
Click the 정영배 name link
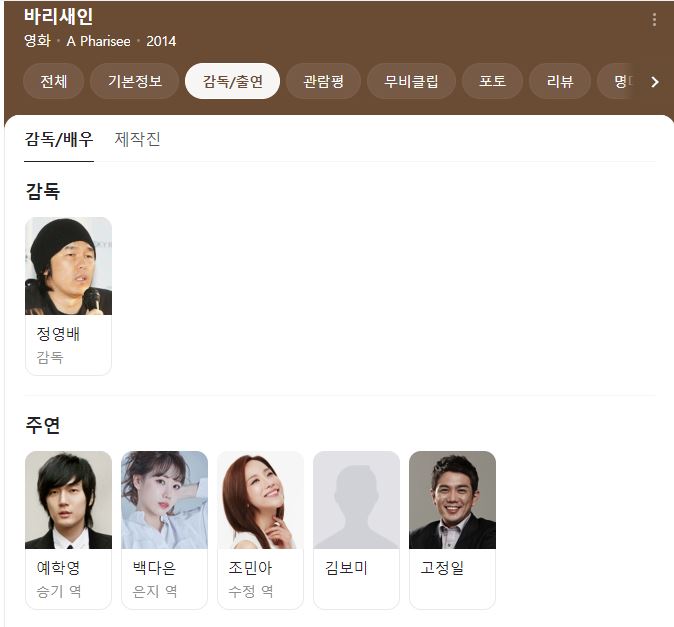[58, 334]
